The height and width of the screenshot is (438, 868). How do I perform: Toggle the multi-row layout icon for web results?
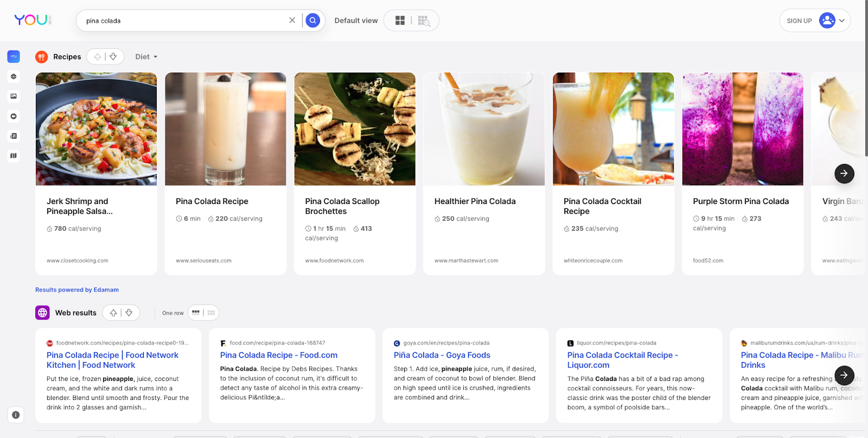[x=211, y=313]
